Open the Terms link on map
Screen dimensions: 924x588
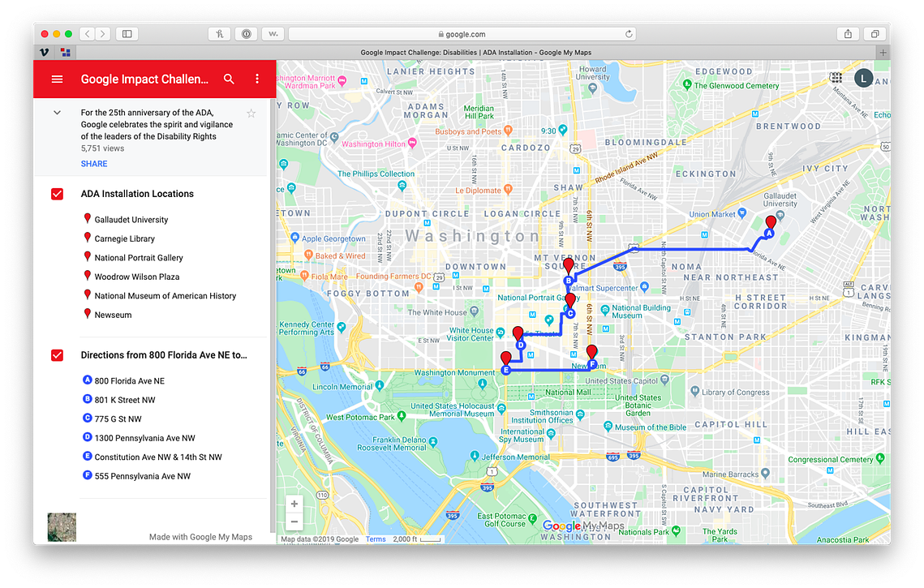click(x=376, y=539)
